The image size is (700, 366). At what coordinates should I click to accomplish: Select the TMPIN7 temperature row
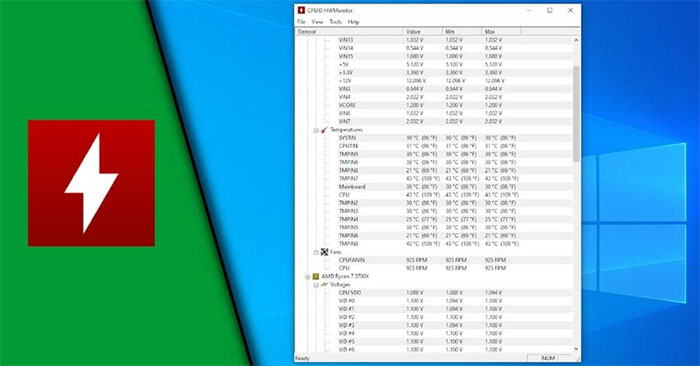434,179
